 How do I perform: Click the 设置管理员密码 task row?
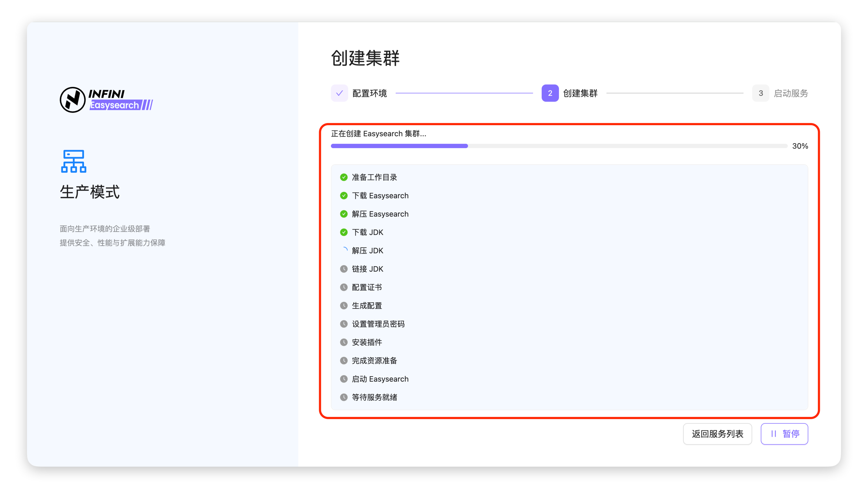(x=378, y=324)
